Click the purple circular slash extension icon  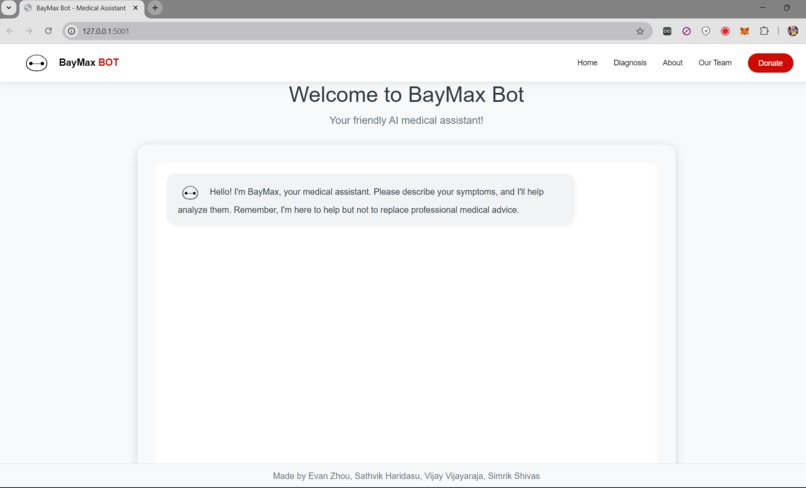pos(686,31)
